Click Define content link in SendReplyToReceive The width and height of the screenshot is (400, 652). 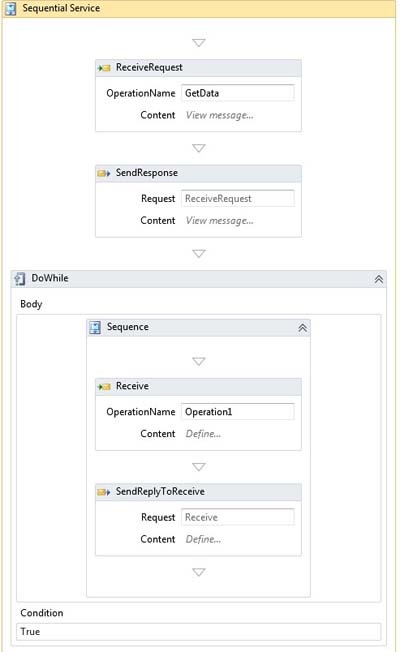[x=203, y=539]
